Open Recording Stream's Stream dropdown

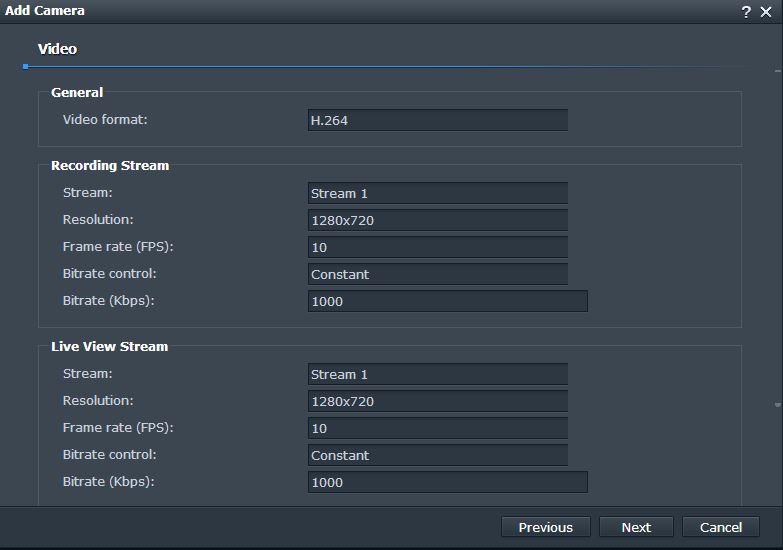click(437, 193)
